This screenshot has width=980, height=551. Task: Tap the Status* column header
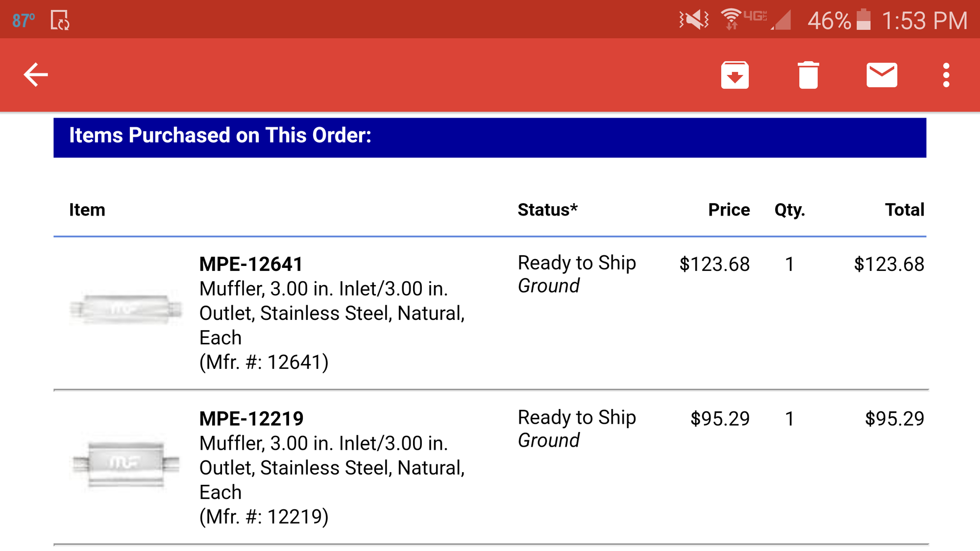click(547, 210)
